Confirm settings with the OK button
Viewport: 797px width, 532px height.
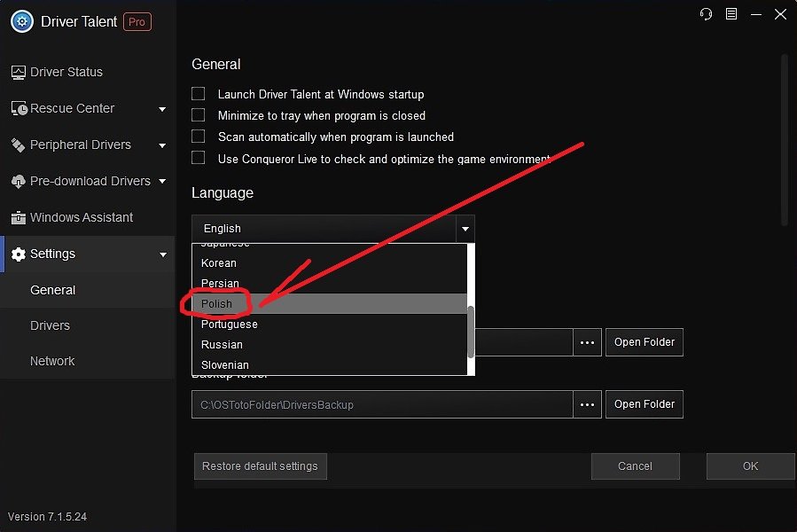(750, 465)
